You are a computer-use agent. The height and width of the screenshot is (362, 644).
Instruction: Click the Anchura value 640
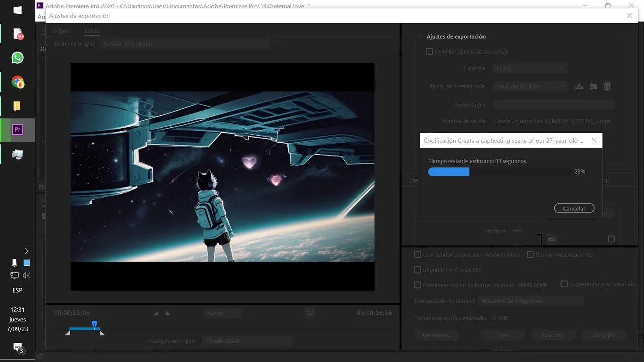tap(517, 231)
